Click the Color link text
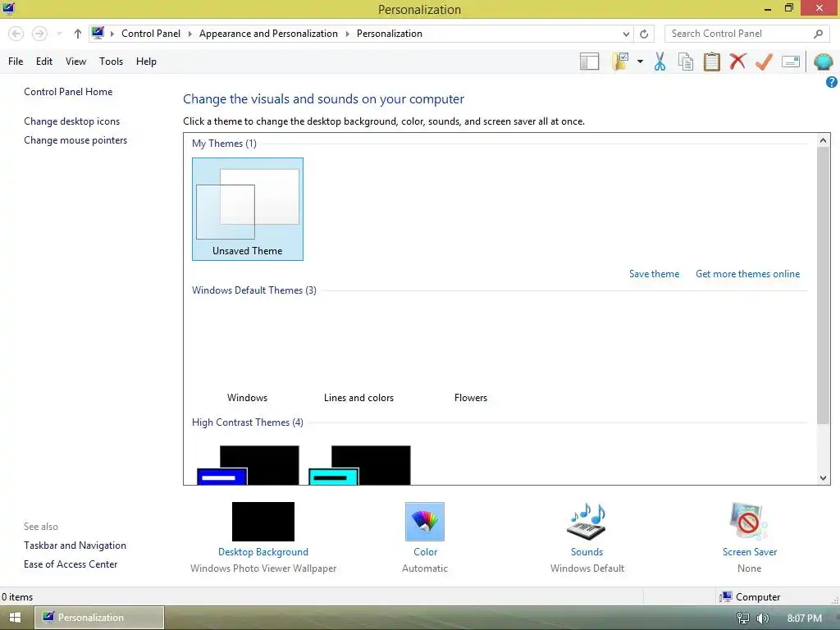Screen dimensions: 840x630 coord(426,552)
